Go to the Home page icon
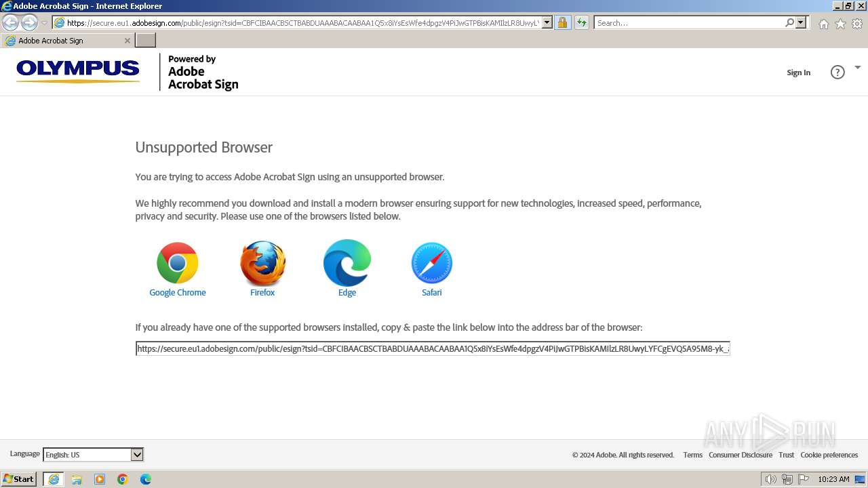The width and height of the screenshot is (868, 488). (823, 24)
